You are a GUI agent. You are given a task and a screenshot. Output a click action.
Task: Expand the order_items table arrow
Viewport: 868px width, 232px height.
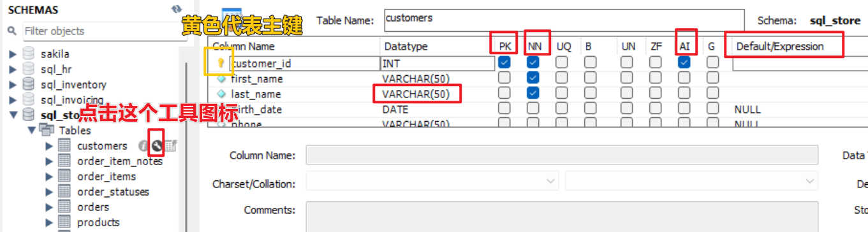49,177
